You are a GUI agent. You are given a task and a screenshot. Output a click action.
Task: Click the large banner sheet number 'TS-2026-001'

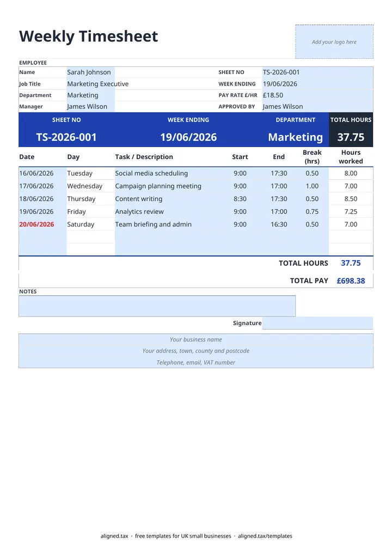pos(66,137)
